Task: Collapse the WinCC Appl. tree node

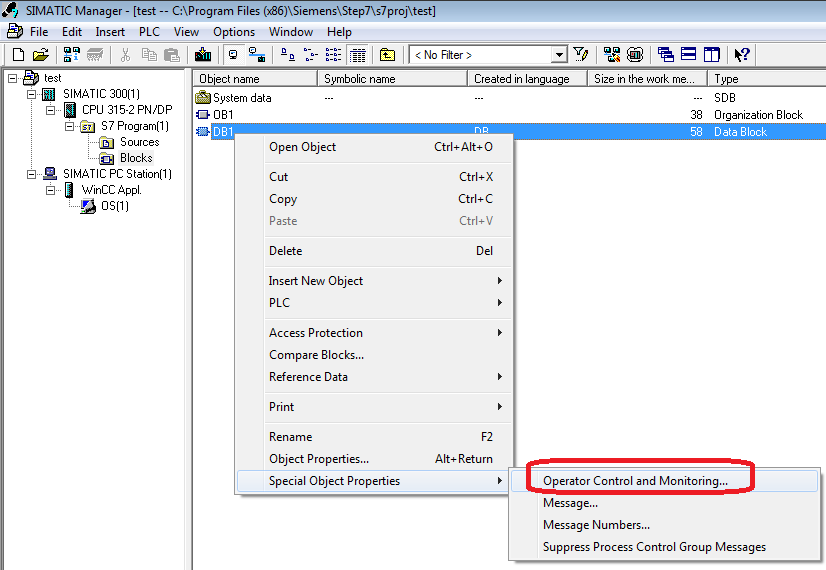Action: pyautogui.click(x=50, y=190)
